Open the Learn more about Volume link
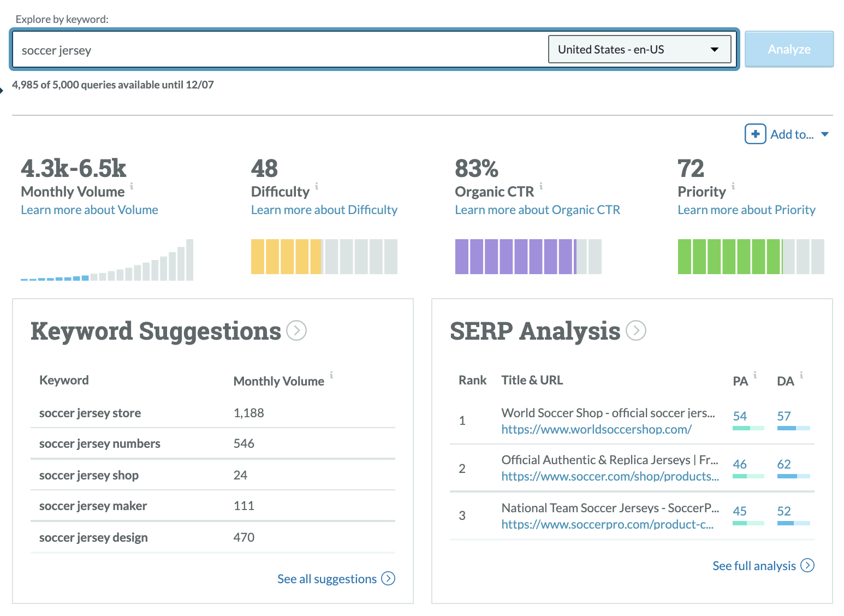The height and width of the screenshot is (616, 844). pyautogui.click(x=89, y=210)
